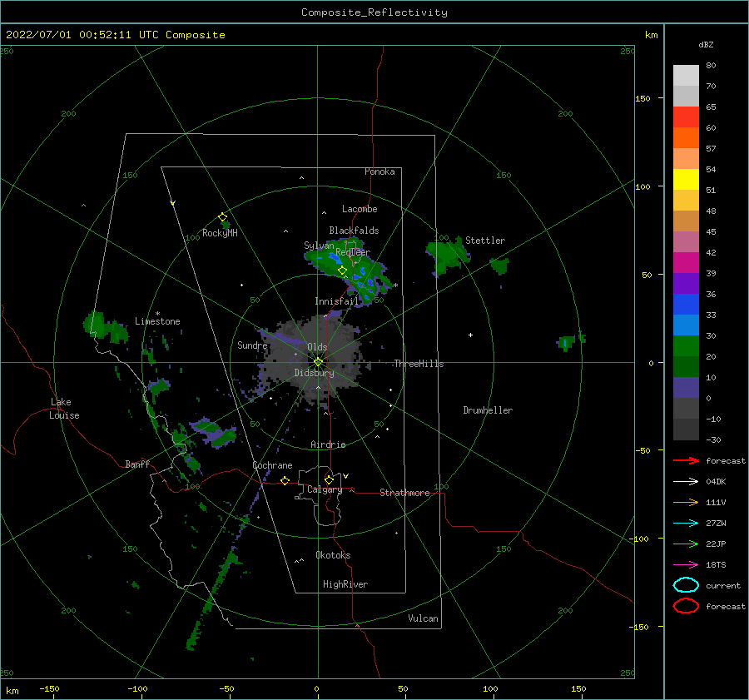Click the green storm echo left of Stettler
Screen dimensions: 749x700
point(447,256)
